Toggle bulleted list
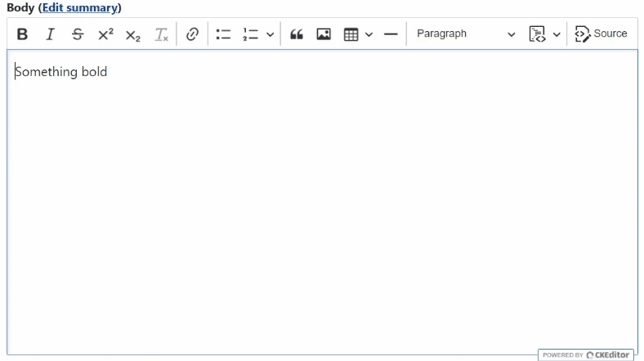The image size is (644, 361). (x=223, y=34)
